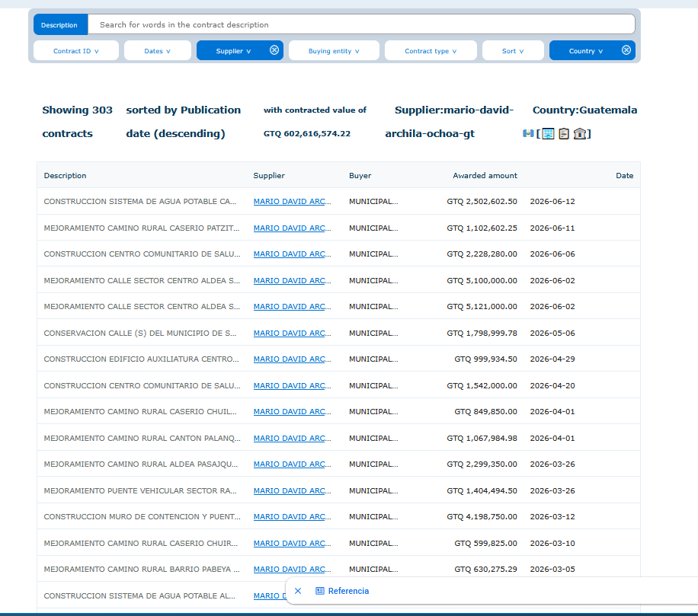
Task: Open supplier link in GTQ 1,542,000.00 row
Action: [292, 385]
